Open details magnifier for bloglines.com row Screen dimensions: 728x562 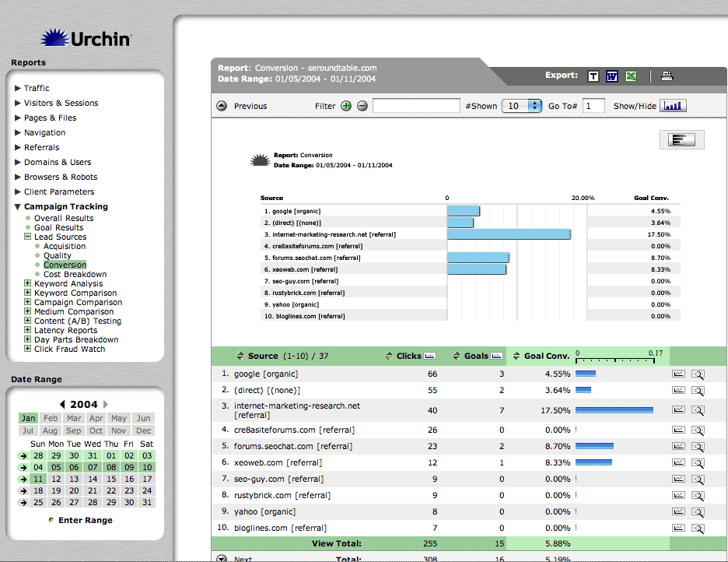698,528
